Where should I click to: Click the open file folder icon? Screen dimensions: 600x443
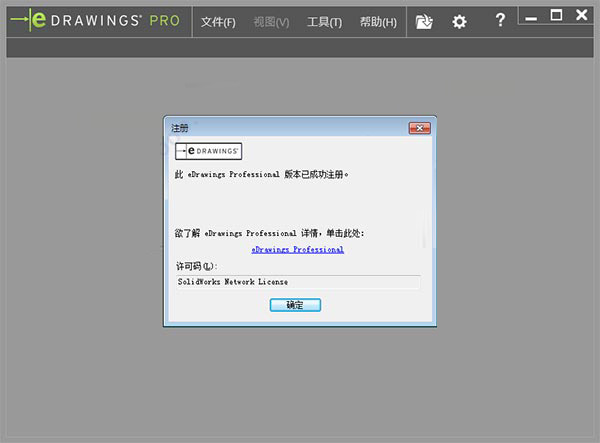[x=424, y=22]
